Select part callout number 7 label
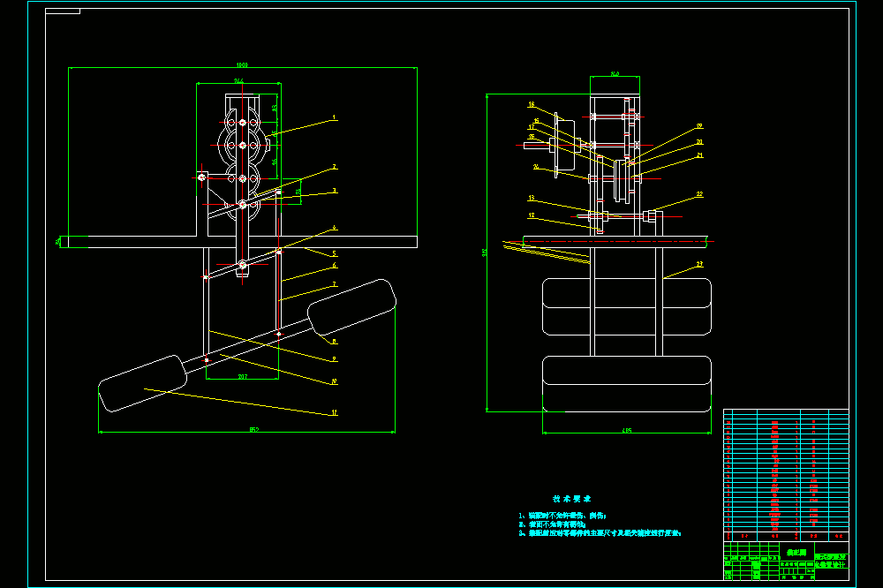 334,284
